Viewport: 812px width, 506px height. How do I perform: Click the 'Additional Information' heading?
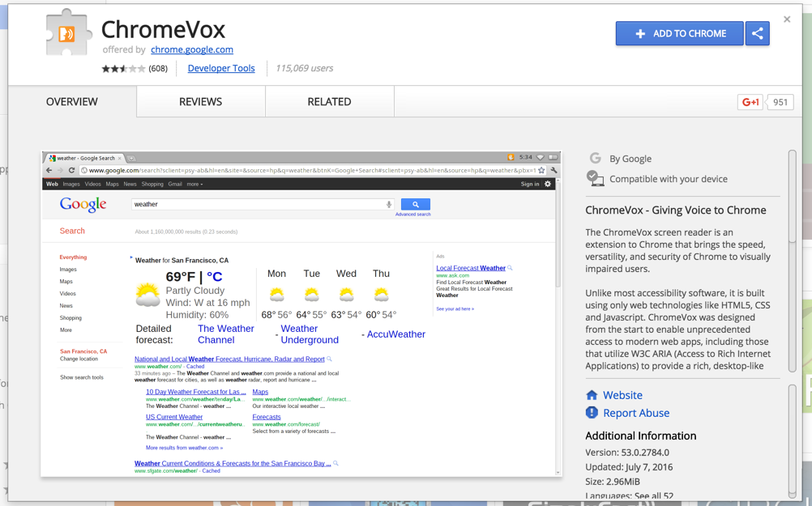[x=640, y=436]
